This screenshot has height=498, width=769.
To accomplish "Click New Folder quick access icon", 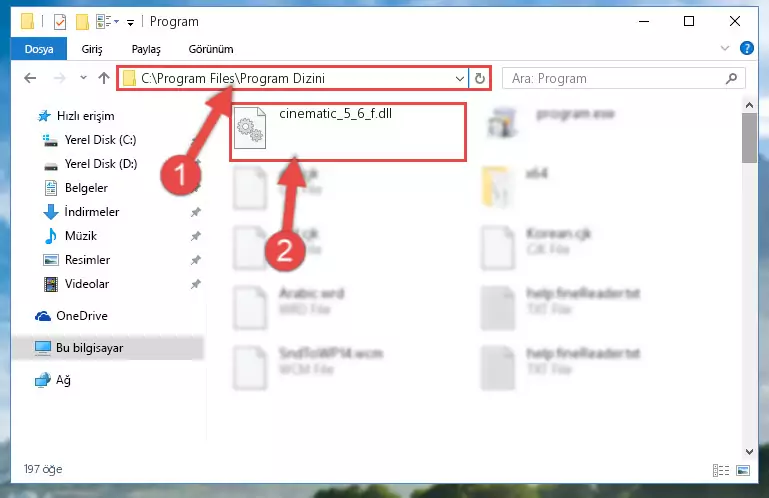I will (x=82, y=22).
